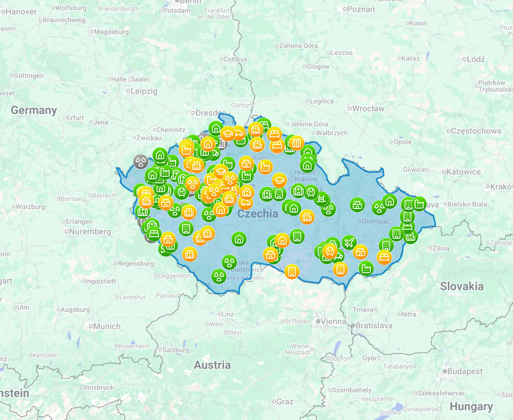
Task: Click the Vienna city label
Action: (x=333, y=321)
